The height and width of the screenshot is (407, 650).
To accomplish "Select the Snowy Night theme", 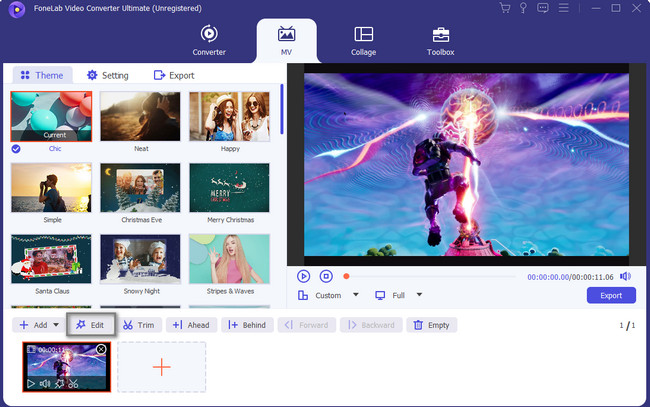I will 141,259.
